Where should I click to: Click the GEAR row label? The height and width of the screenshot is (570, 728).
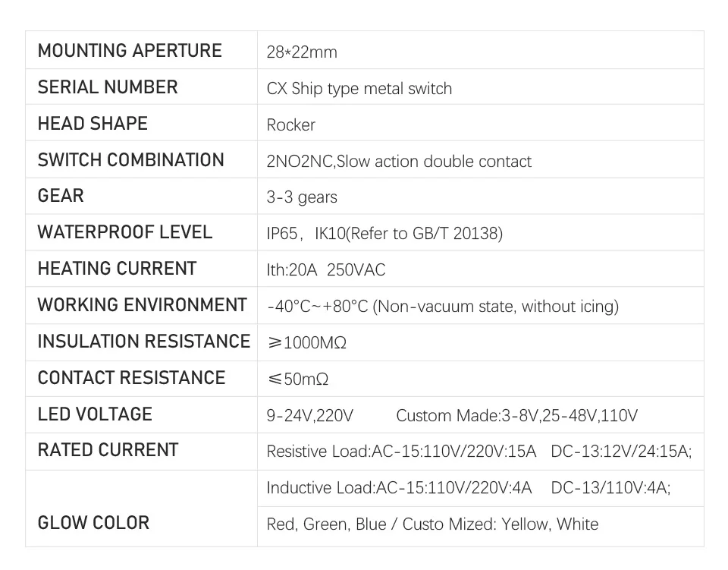pos(61,196)
